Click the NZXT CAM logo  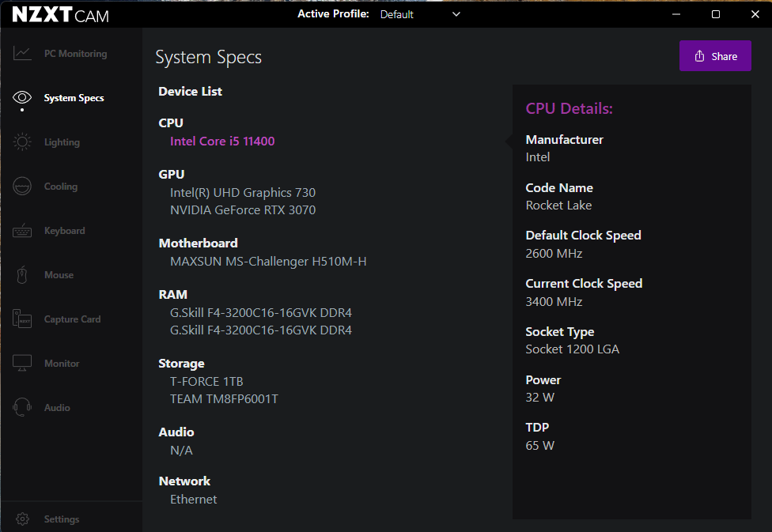pyautogui.click(x=61, y=15)
